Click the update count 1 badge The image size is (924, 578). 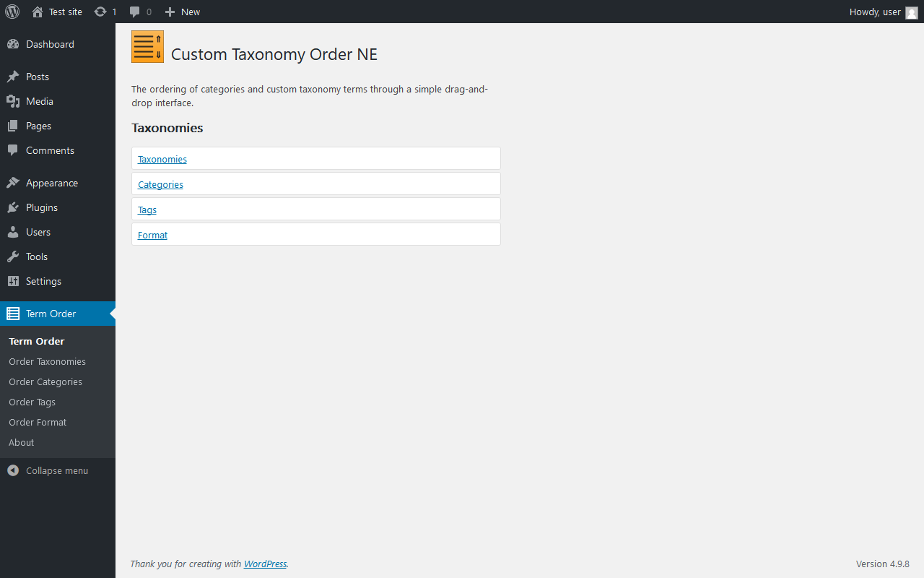(114, 12)
